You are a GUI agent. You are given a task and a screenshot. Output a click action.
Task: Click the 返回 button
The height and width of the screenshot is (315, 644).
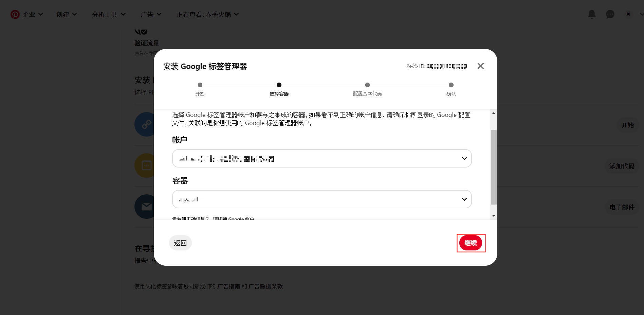[180, 243]
